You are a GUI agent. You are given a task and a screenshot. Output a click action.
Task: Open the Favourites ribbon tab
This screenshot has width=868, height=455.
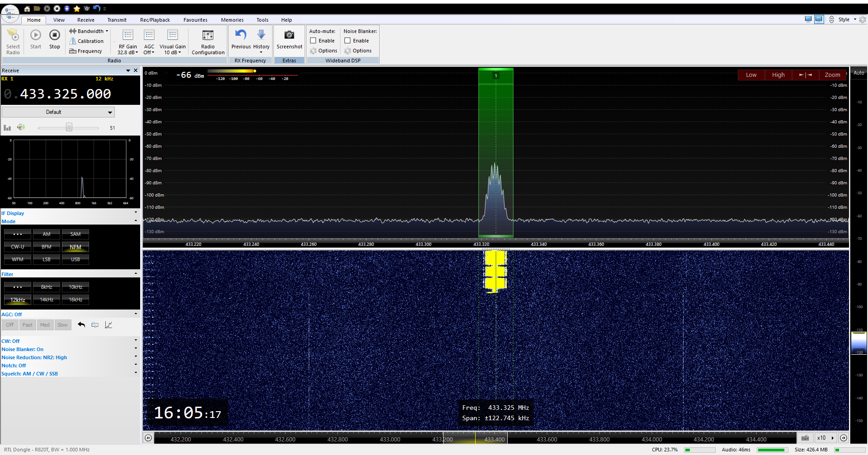coord(195,20)
